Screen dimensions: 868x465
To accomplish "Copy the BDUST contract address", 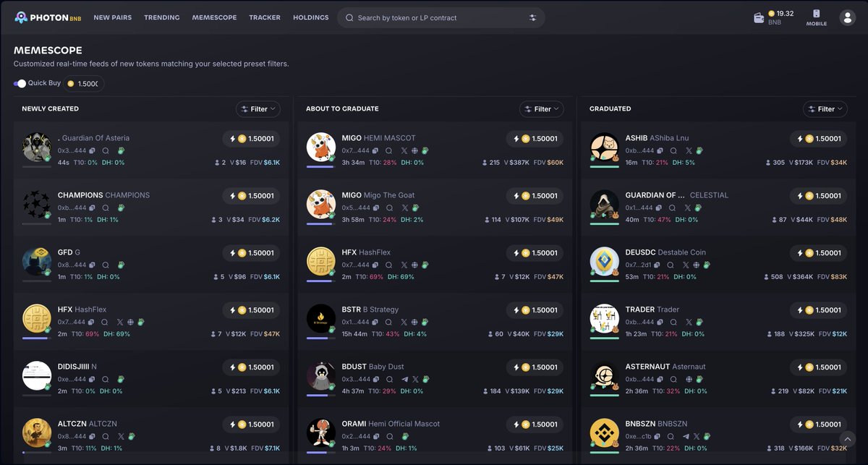I will tap(376, 380).
